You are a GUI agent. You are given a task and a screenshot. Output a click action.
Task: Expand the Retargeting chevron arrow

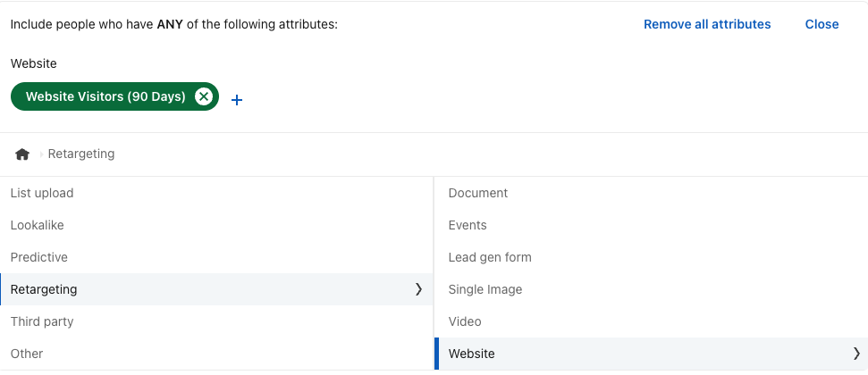(418, 289)
